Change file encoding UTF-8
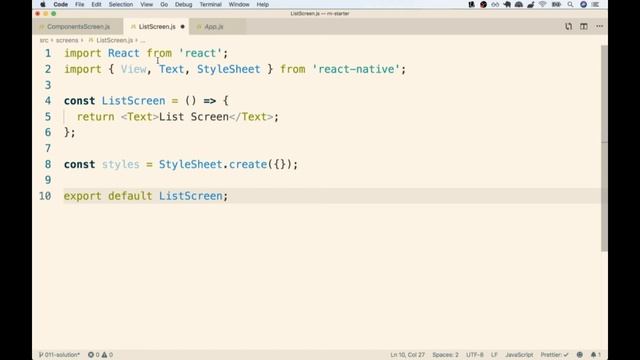 coord(475,355)
